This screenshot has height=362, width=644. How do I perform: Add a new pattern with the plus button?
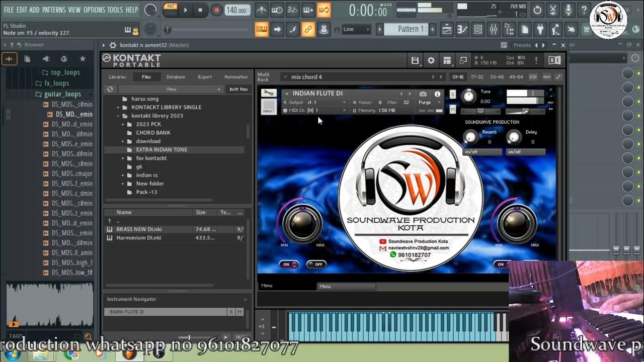pos(432,29)
